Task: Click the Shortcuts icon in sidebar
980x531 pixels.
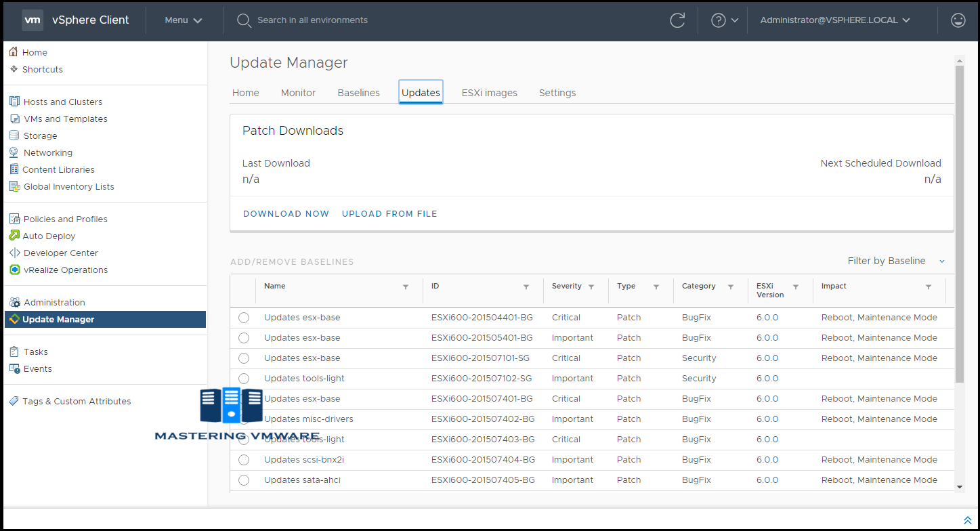Action: (14, 69)
